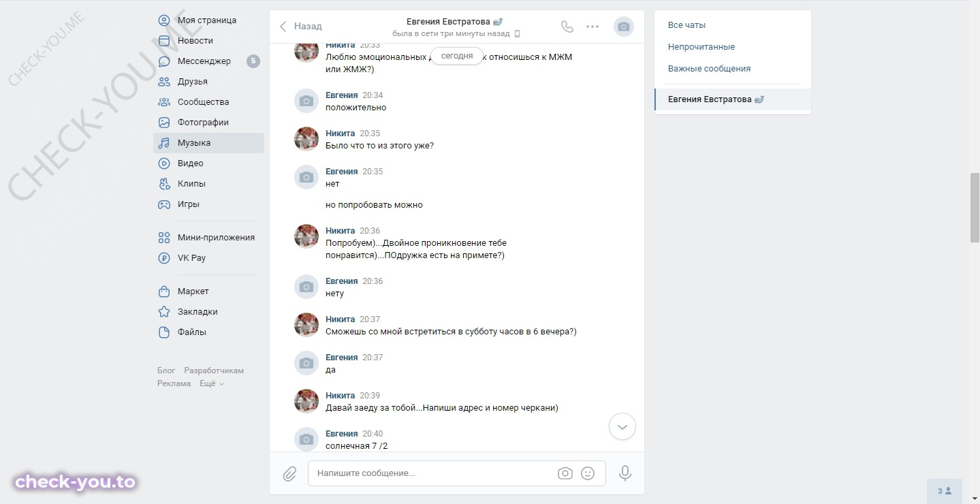Go back with Назад button

coord(300,27)
